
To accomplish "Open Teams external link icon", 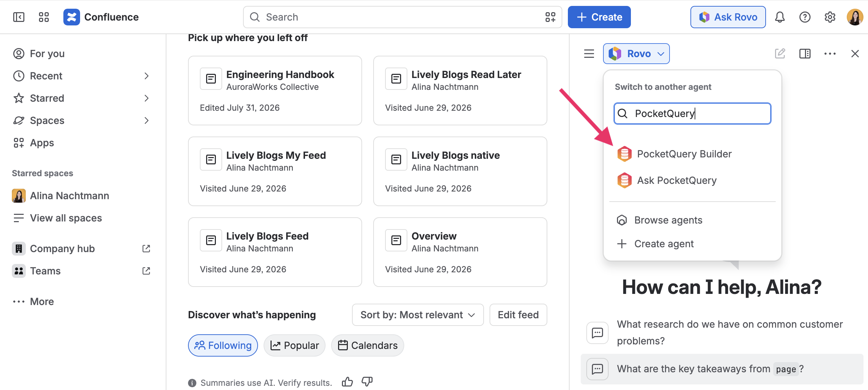I will [x=146, y=271].
